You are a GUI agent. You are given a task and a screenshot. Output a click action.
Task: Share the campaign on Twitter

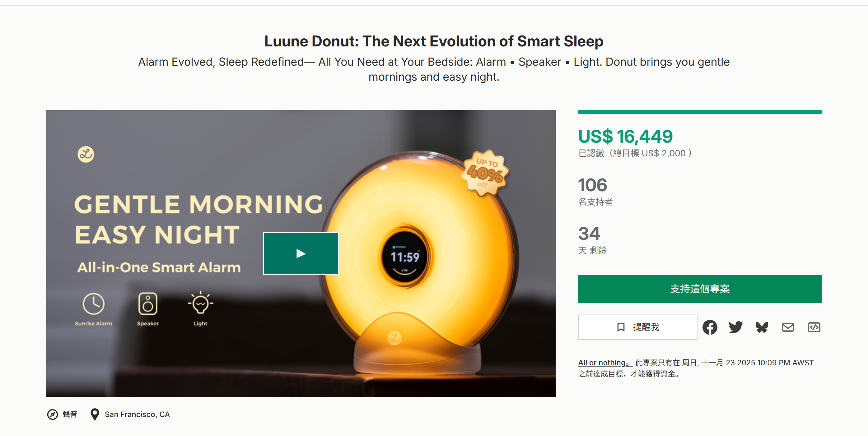(x=736, y=327)
